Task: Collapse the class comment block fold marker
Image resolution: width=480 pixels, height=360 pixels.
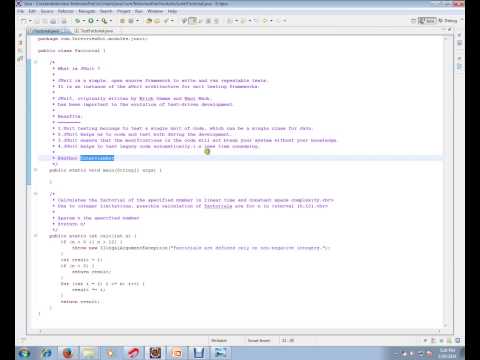Action: coord(36,62)
